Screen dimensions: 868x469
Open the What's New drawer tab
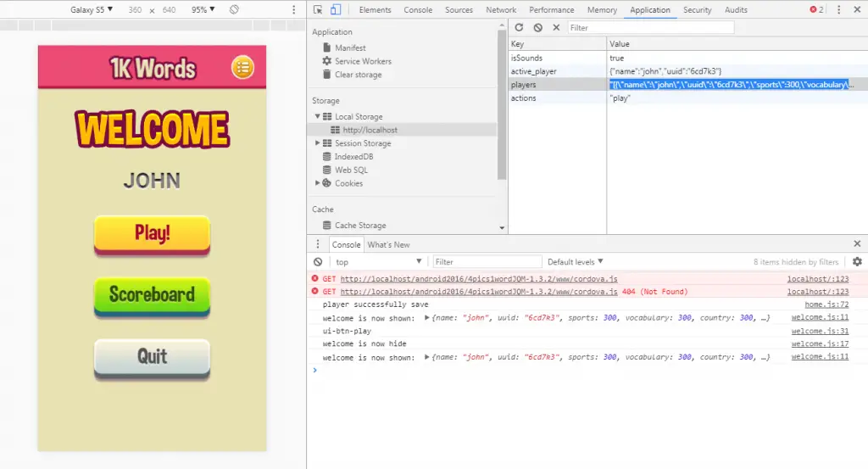pyautogui.click(x=389, y=244)
